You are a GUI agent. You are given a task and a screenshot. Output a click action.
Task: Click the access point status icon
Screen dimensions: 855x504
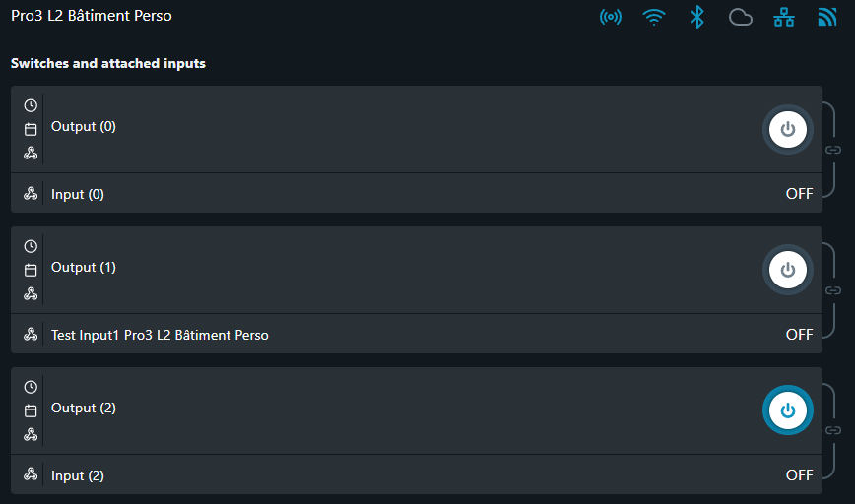click(x=611, y=17)
